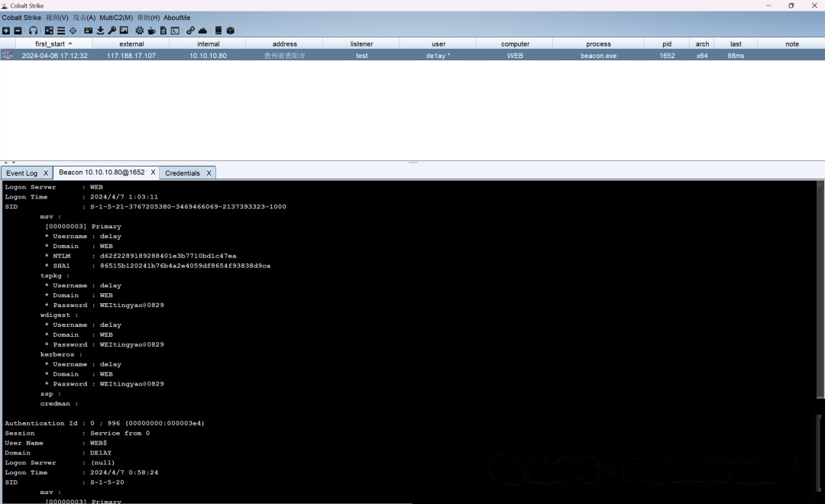Click the internal IP 10.10.10.80 cell
Screen dimensions: 825x504
click(209, 55)
